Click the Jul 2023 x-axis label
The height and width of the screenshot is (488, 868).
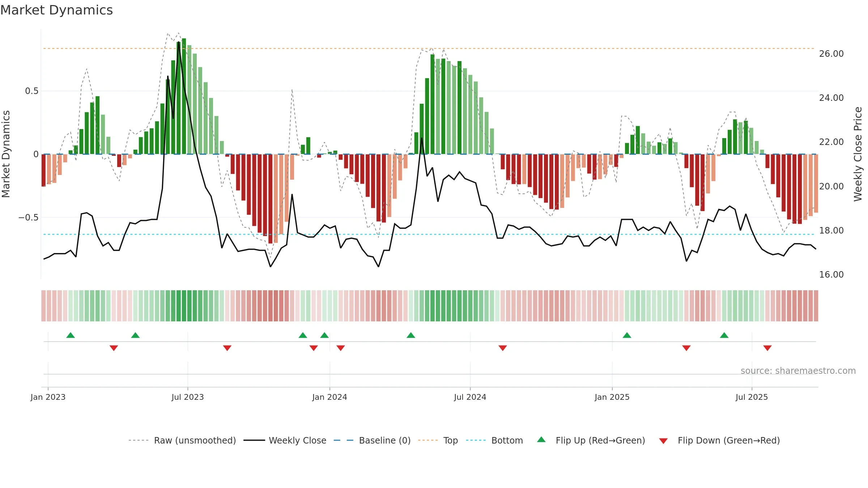click(x=188, y=397)
